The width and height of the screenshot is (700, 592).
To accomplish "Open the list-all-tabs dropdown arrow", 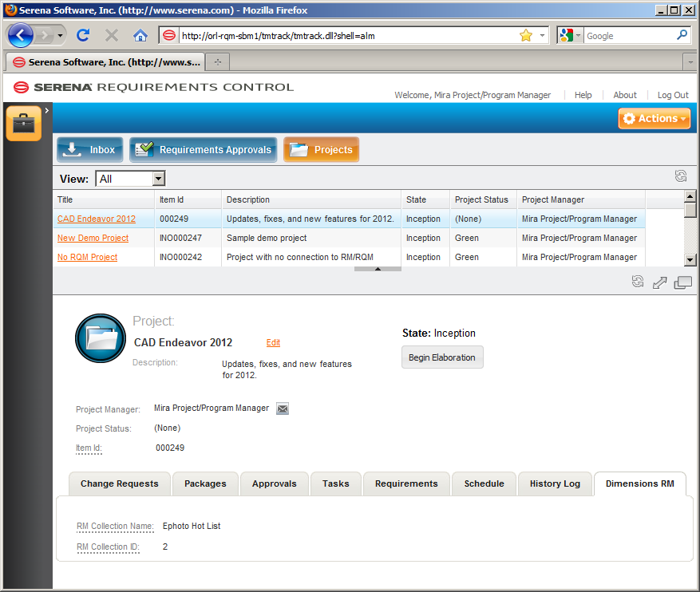I will point(690,62).
